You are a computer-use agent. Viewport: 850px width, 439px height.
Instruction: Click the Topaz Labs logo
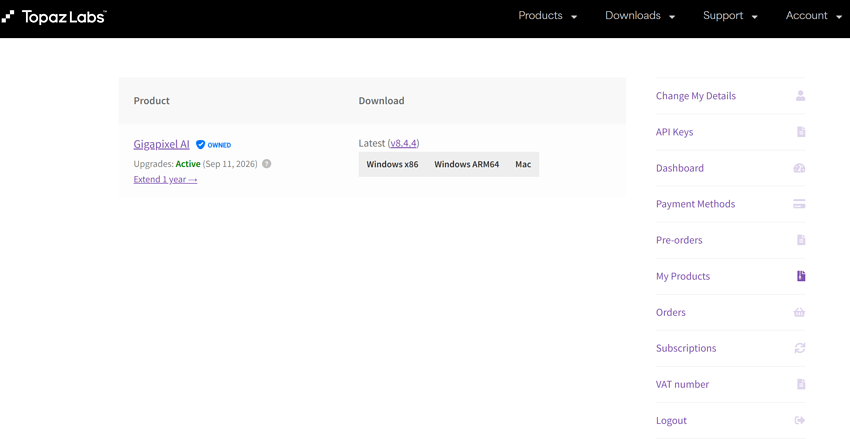click(x=53, y=17)
